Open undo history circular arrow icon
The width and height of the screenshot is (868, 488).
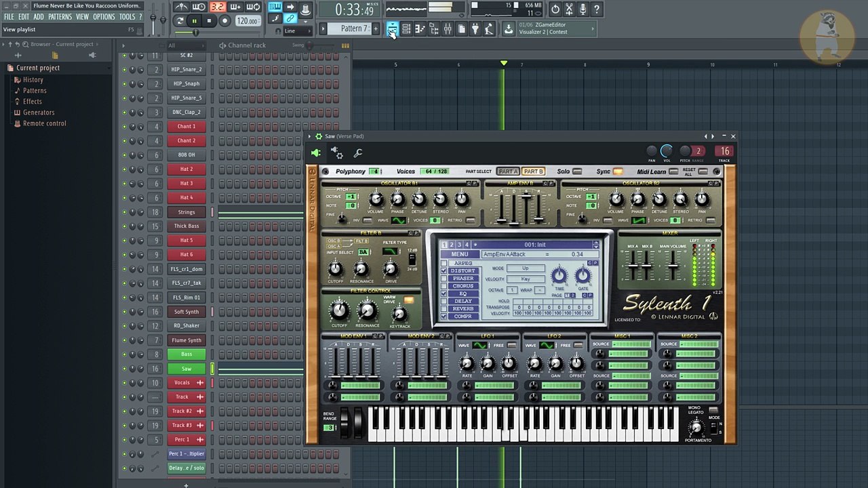[555, 9]
